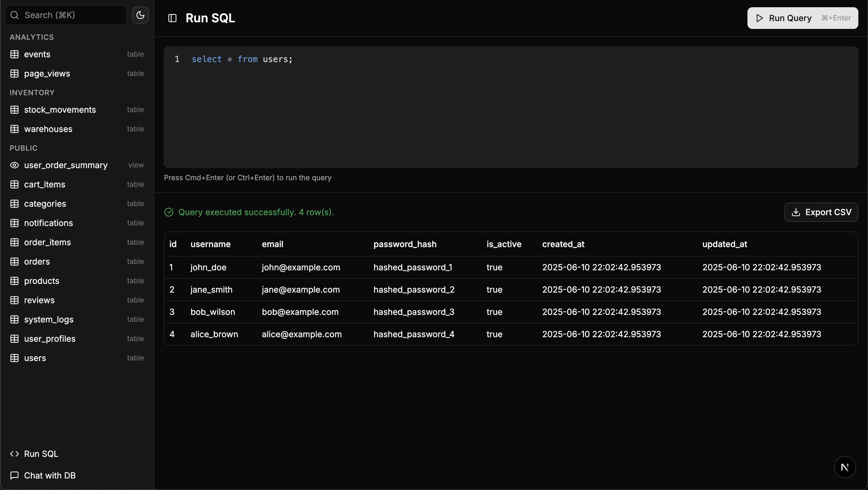Select the john_doe username cell
Screen dimensions: 868x490
tap(208, 268)
